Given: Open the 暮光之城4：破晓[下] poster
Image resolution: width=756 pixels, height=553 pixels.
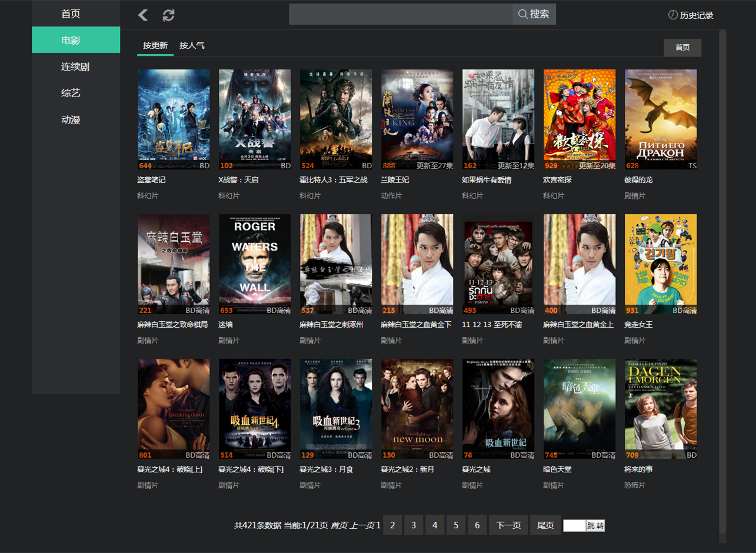Looking at the screenshot, I should tap(255, 409).
